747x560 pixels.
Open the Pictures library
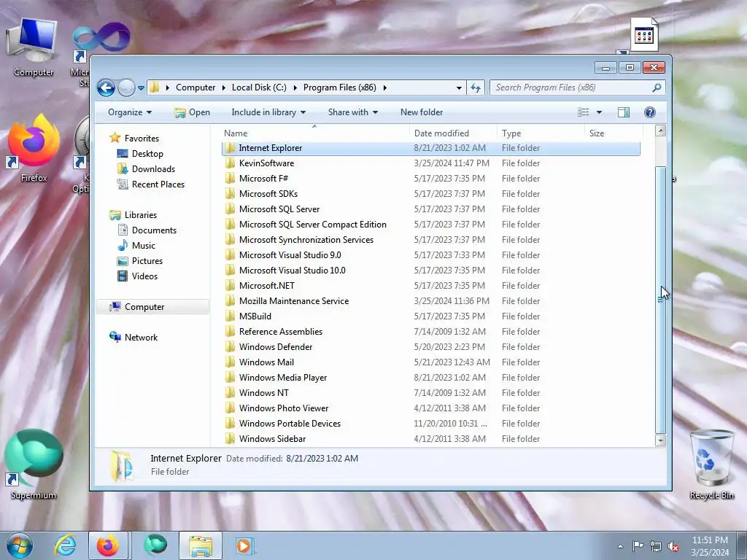147,261
